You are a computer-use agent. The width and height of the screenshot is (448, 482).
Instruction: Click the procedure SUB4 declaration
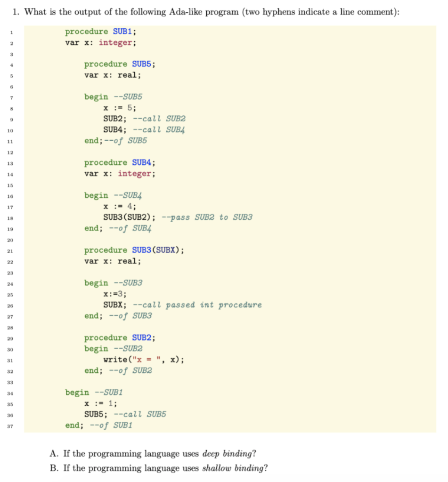coord(120,162)
